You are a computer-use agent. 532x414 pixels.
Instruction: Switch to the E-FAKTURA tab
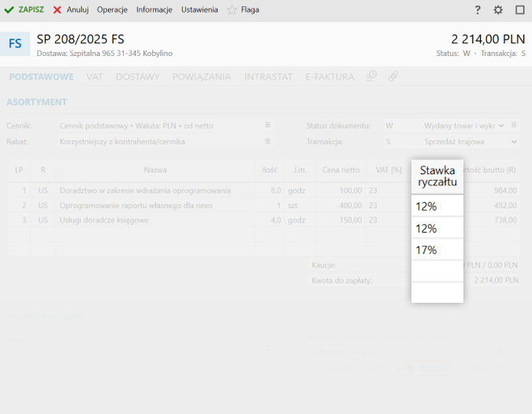[x=329, y=76]
